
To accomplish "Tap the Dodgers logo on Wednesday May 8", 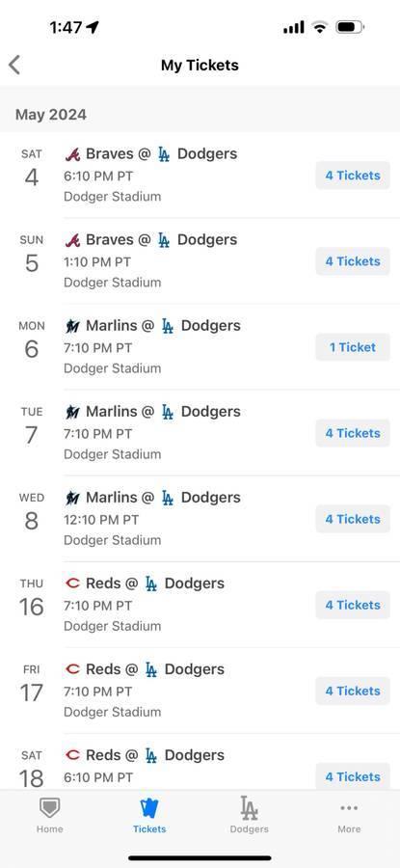I will [168, 498].
